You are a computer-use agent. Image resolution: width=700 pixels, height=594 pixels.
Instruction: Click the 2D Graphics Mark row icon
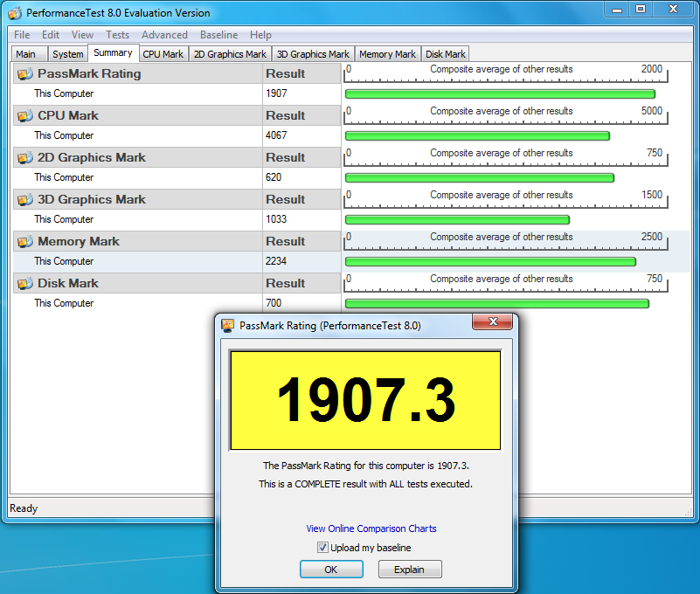click(25, 157)
